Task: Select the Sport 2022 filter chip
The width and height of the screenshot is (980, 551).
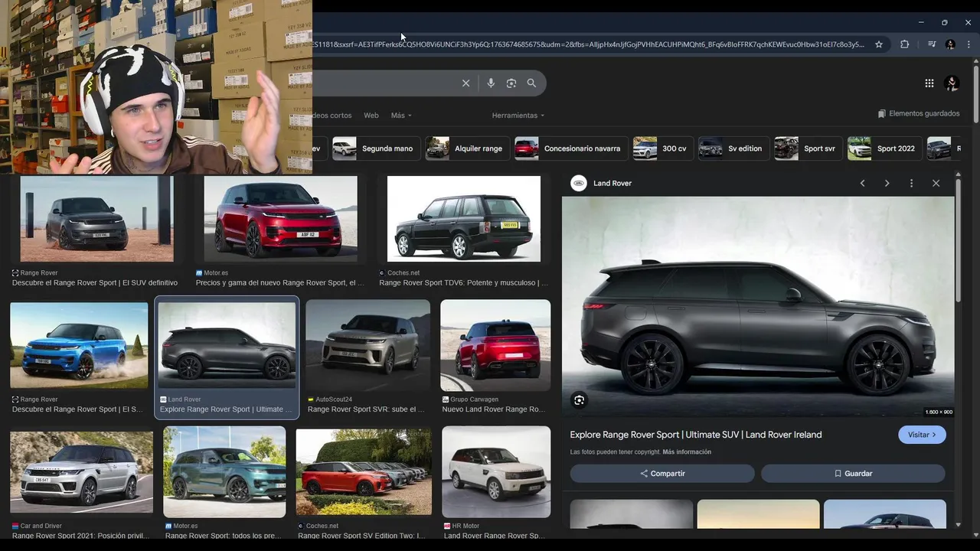Action: 884,148
